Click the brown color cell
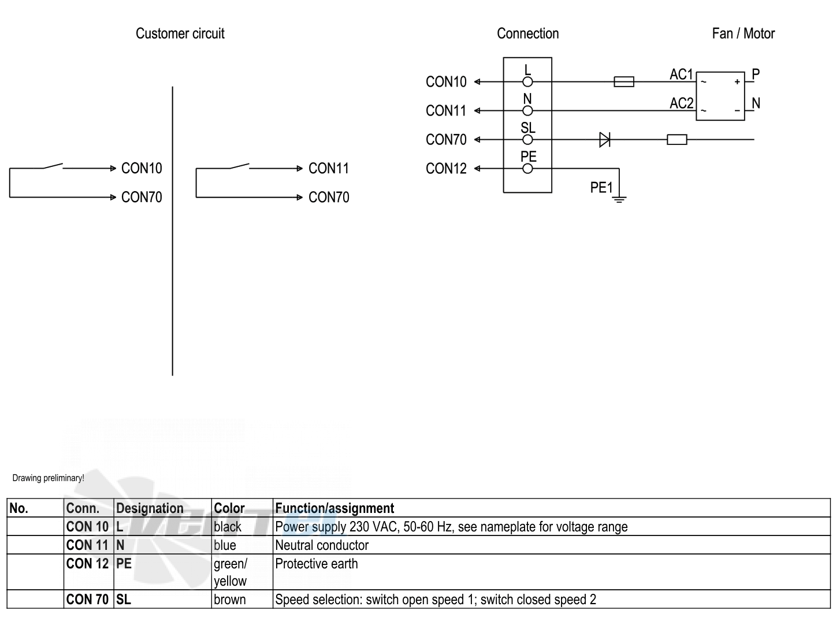This screenshot has width=840, height=625. [242, 600]
